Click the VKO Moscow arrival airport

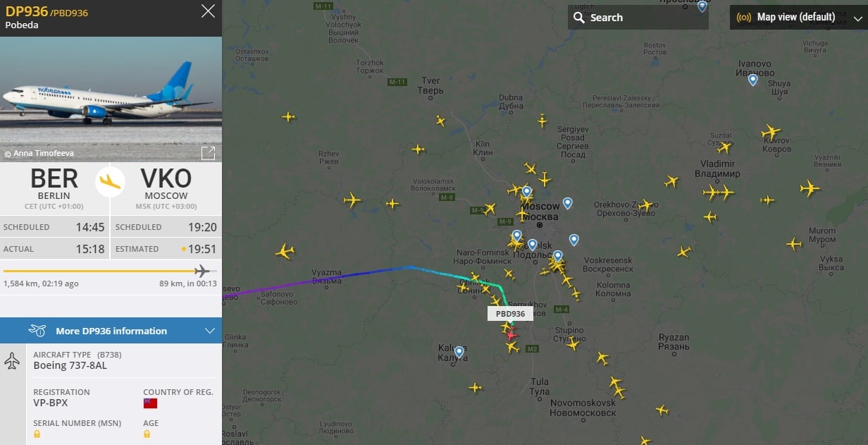166,184
